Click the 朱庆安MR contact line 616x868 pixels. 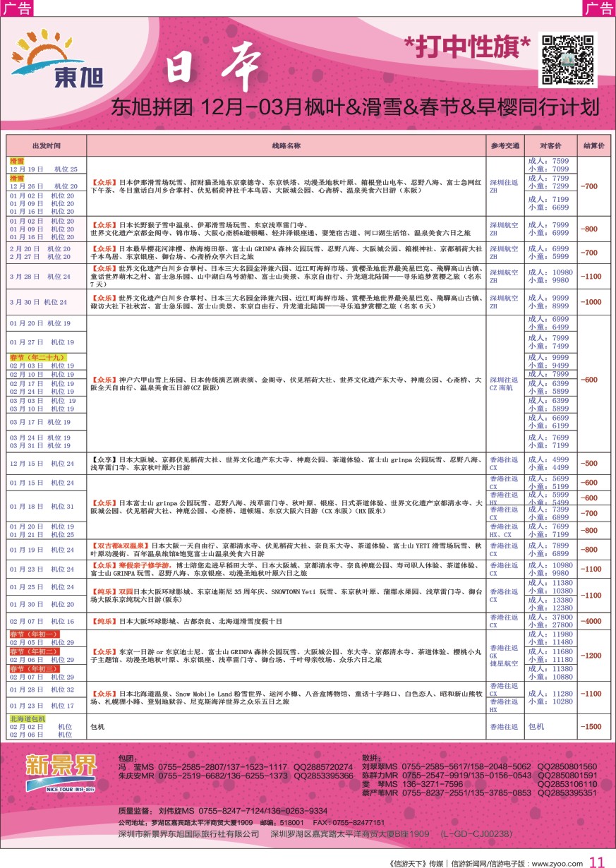235,776
